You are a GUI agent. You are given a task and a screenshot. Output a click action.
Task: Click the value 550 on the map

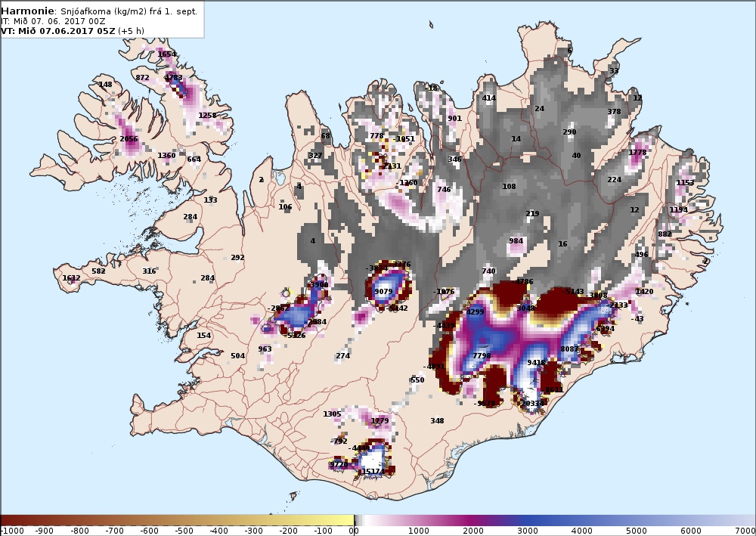point(417,380)
